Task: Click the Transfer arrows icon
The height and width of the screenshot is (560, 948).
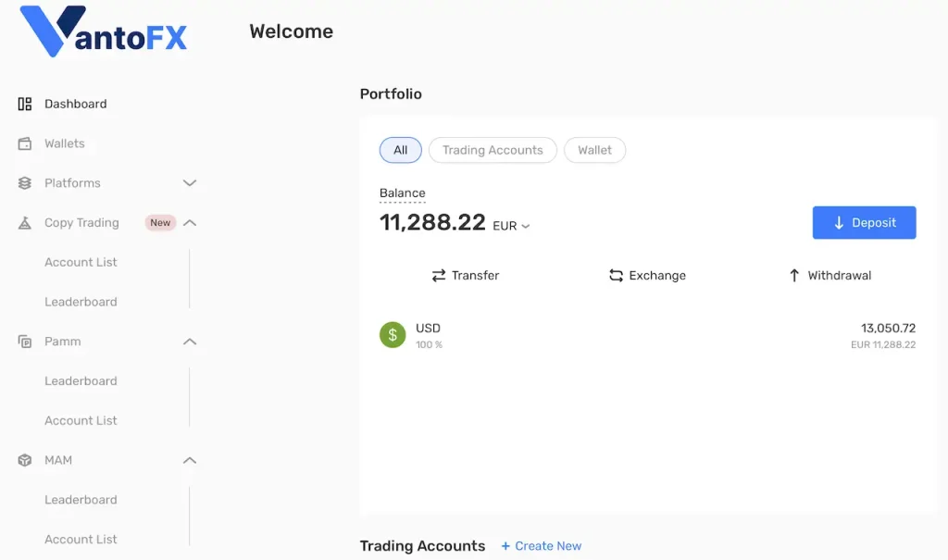Action: (x=437, y=275)
